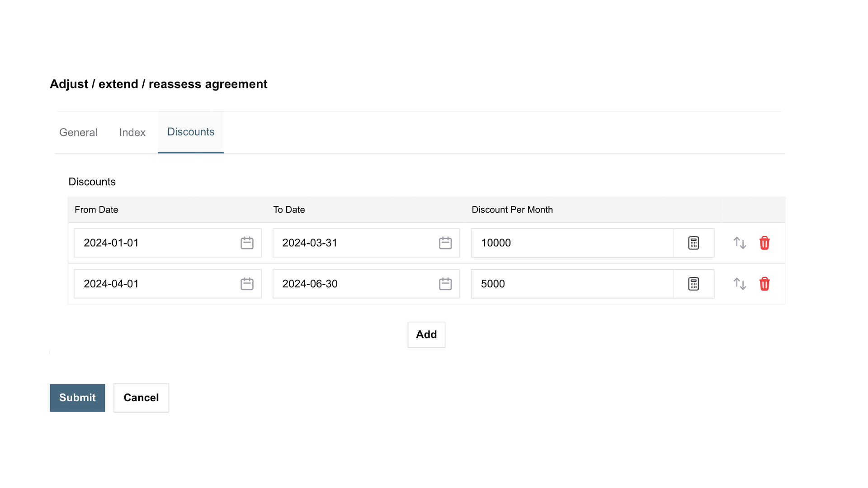
Task: Switch to the General tab
Action: coord(78,132)
